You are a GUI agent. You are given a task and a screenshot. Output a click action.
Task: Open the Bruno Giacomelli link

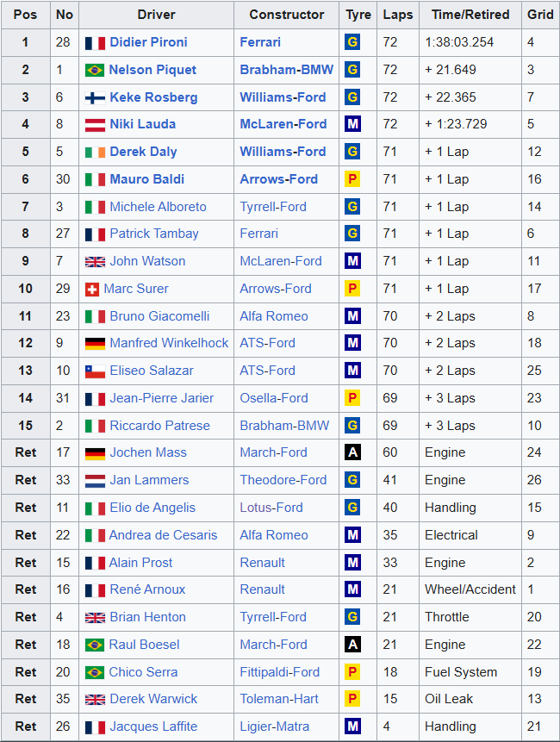(159, 316)
